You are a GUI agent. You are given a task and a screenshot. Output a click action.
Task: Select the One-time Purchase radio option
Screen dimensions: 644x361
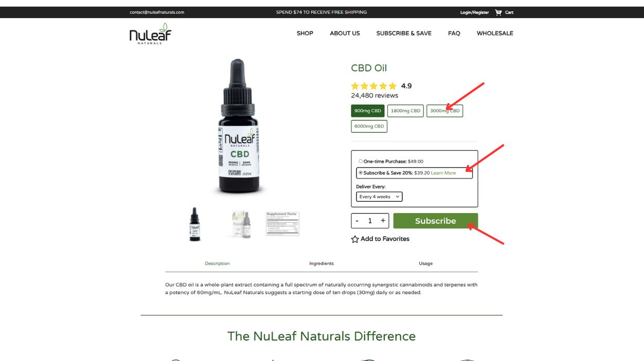[x=361, y=161]
